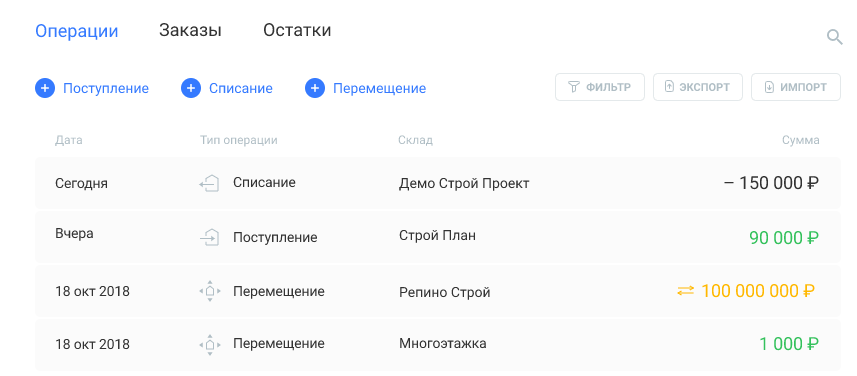
Task: Click the write-off icon in the Сегодня row
Action: 209,184
